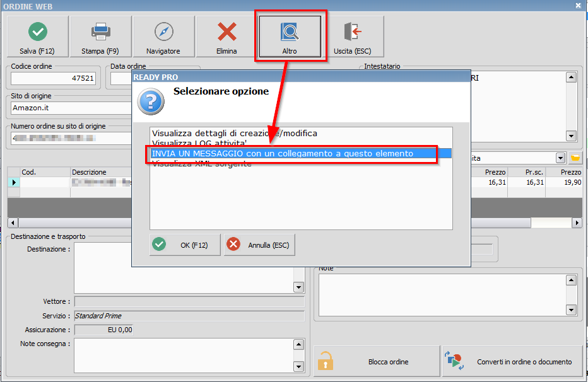Click left arrow of grid horizontal scrollbar
Image resolution: width=588 pixels, height=382 pixels.
pyautogui.click(x=13, y=223)
